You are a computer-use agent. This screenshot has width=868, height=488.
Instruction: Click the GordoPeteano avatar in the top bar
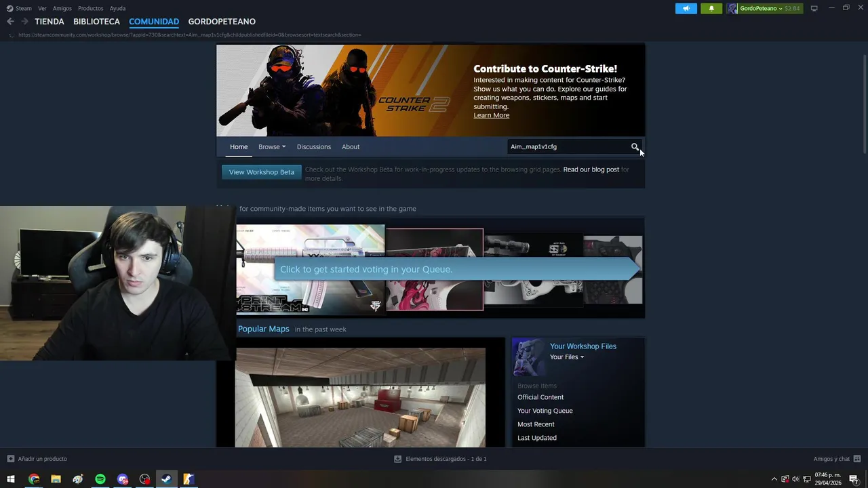[732, 8]
